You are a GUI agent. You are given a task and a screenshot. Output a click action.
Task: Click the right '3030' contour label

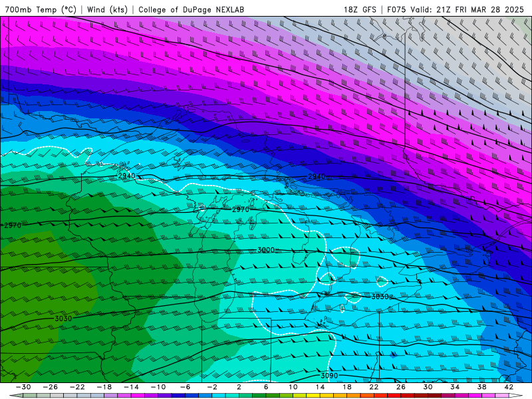click(x=380, y=297)
